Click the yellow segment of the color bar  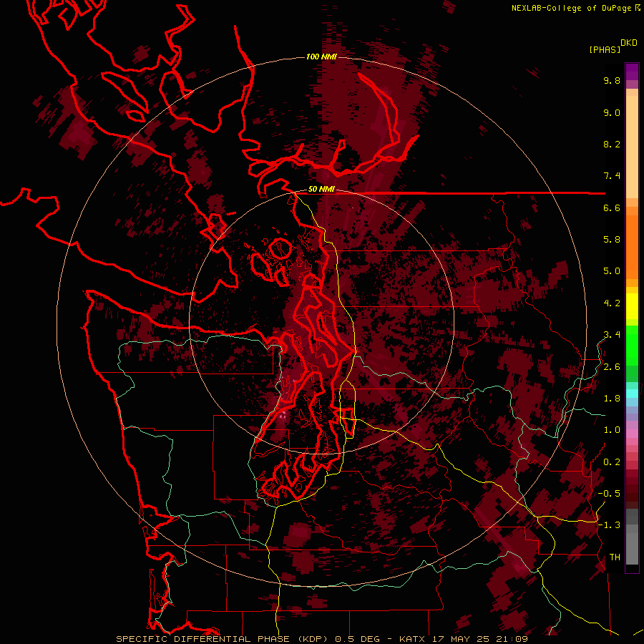tap(632, 306)
